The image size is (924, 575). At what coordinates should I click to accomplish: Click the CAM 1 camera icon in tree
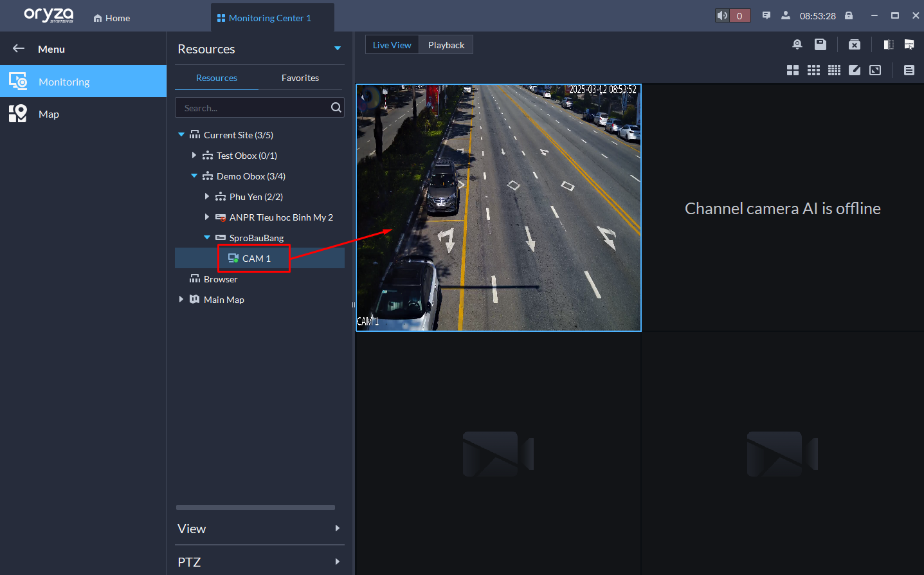pyautogui.click(x=233, y=258)
